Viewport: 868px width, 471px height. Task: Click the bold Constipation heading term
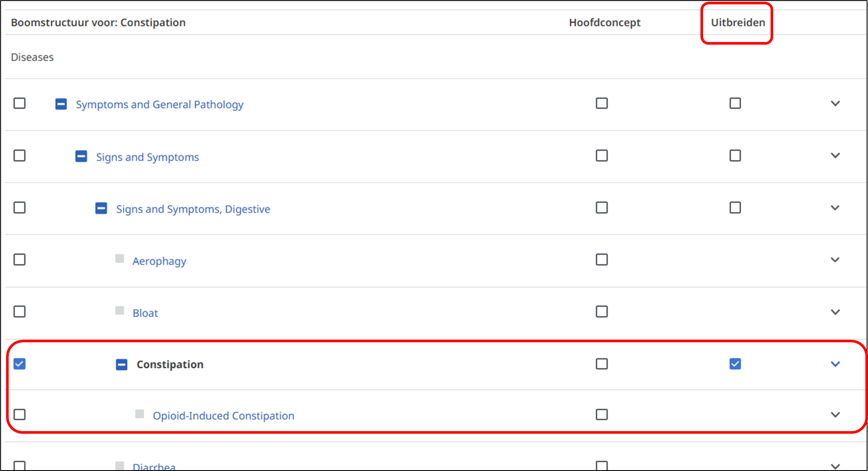(170, 364)
